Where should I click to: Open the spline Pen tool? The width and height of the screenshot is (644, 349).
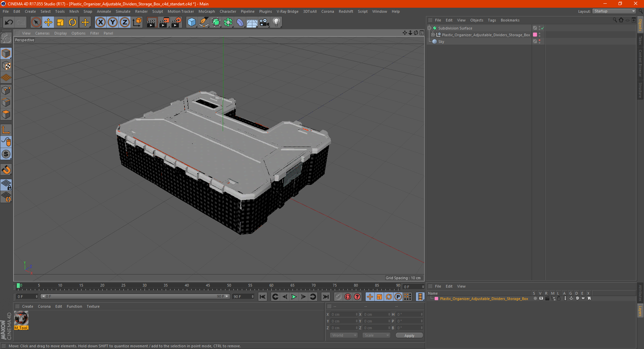(x=204, y=22)
